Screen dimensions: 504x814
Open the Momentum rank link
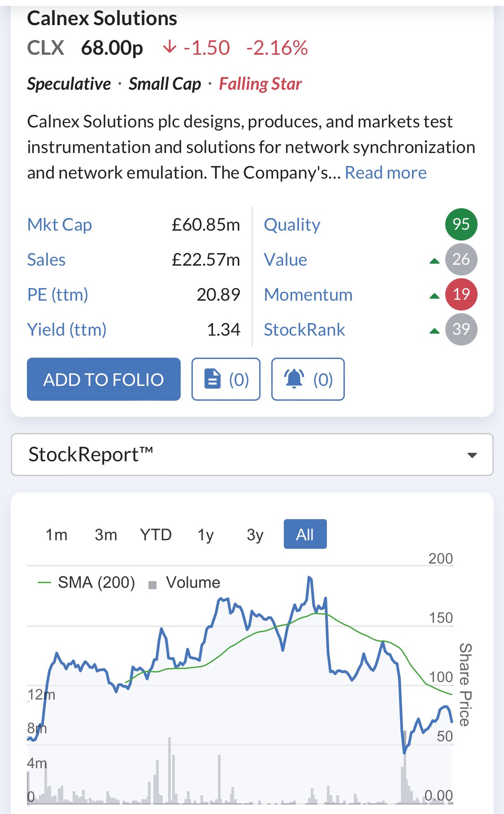[x=308, y=294]
